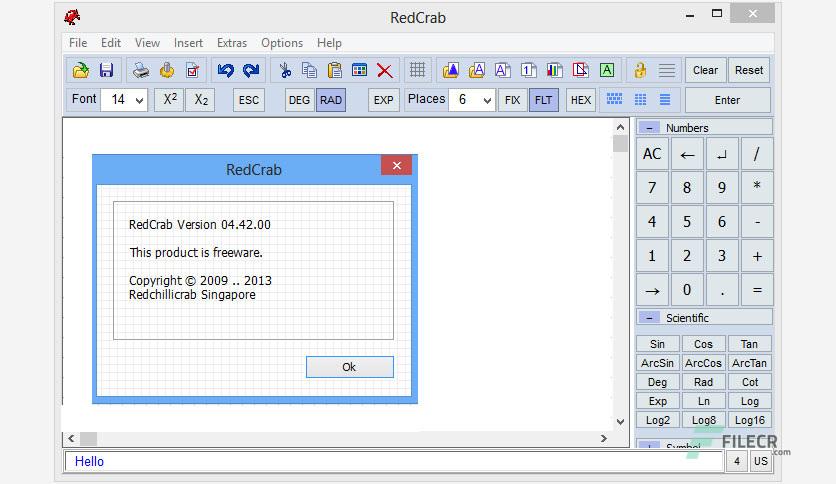Close the RedCrab about dialog
This screenshot has width=836, height=484.
pyautogui.click(x=397, y=165)
